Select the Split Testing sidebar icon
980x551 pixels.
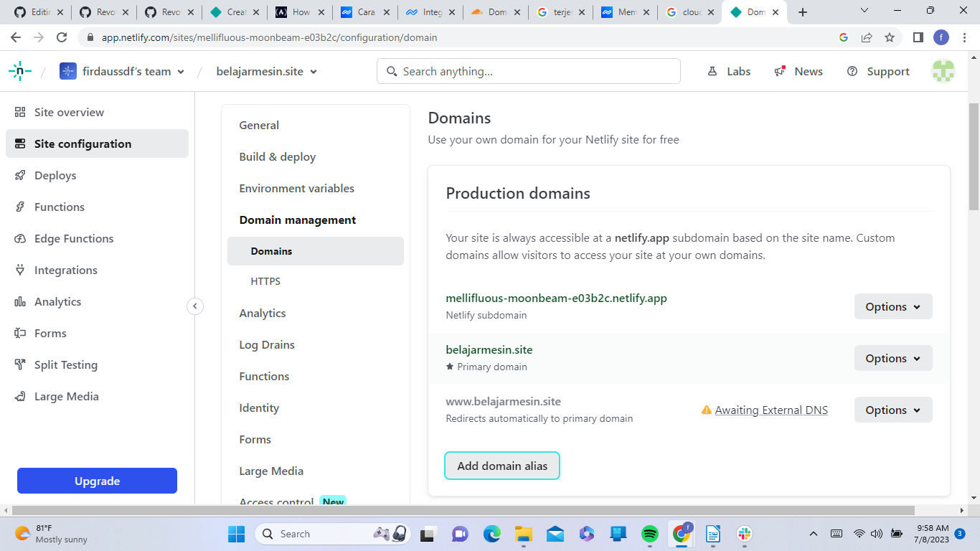pyautogui.click(x=21, y=364)
